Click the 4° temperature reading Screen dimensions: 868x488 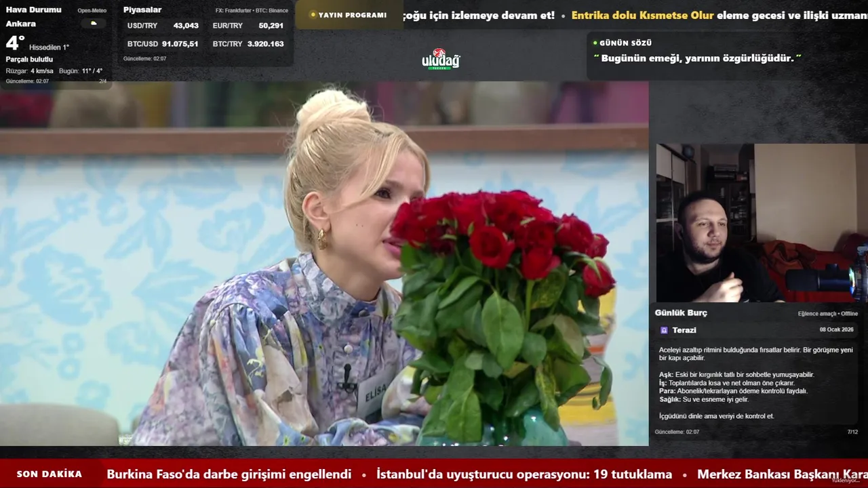coord(15,43)
